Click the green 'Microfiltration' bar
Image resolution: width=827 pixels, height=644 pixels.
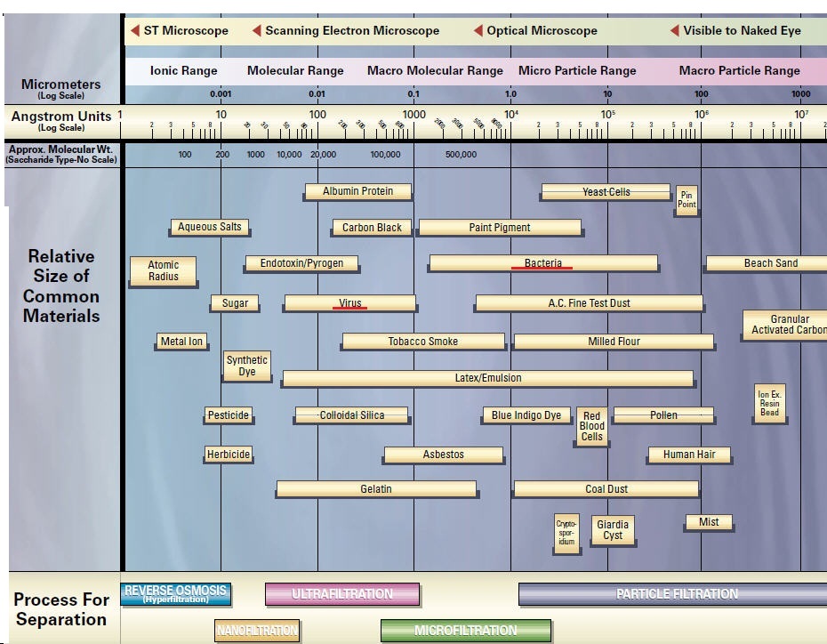point(466,631)
